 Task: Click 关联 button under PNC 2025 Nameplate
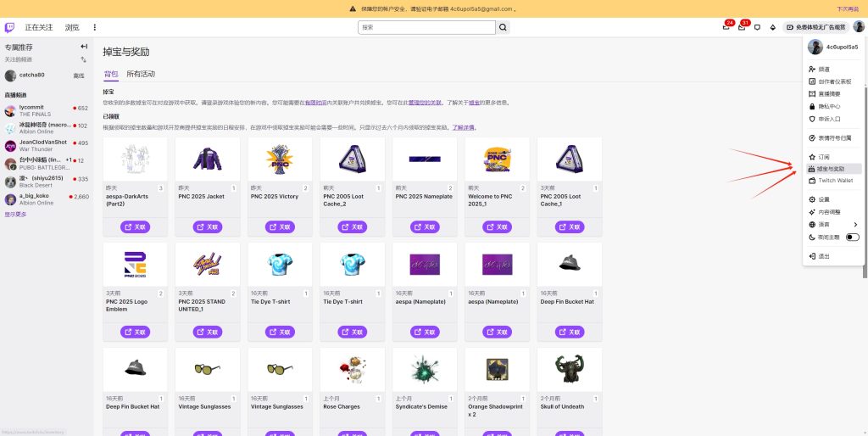point(426,227)
